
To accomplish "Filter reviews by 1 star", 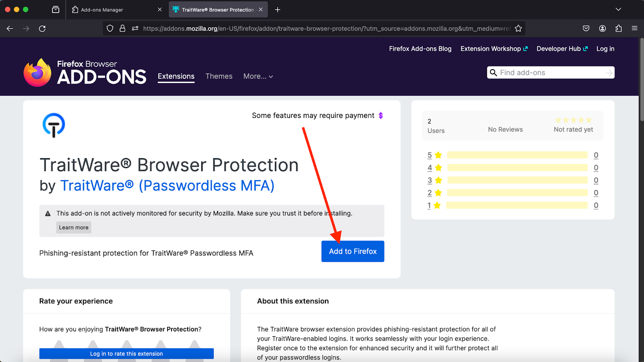I will pos(434,206).
